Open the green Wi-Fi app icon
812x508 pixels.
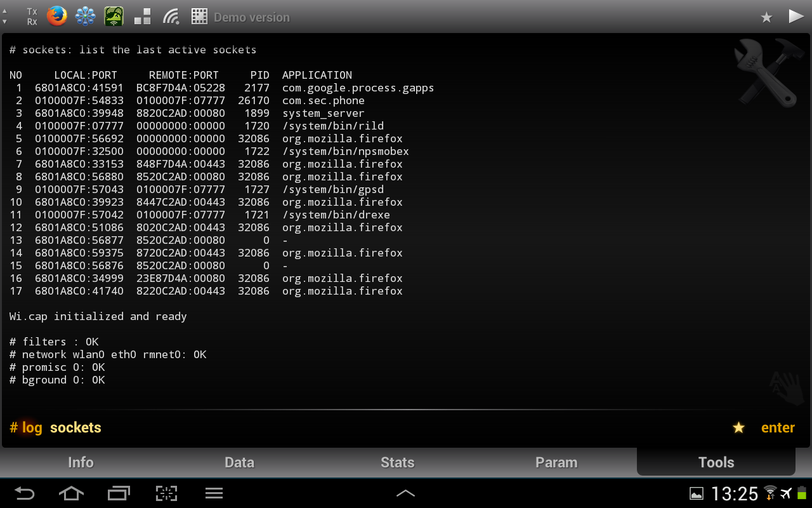114,16
